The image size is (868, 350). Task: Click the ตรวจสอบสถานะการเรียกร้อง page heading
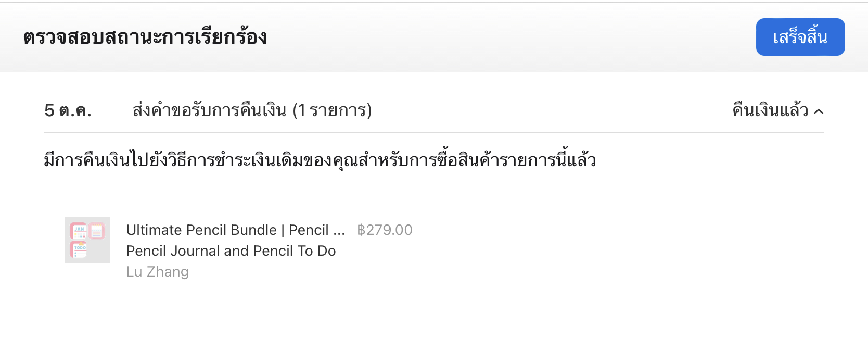(x=145, y=37)
